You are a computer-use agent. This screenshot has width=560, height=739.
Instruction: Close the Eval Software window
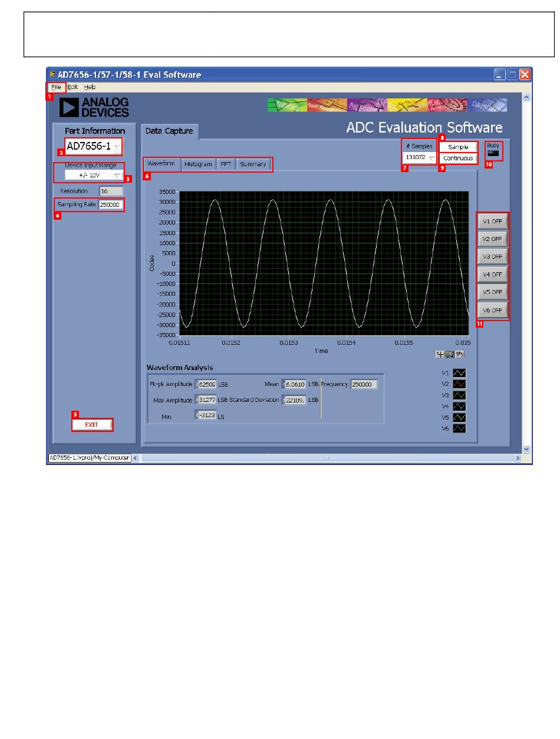(x=525, y=75)
